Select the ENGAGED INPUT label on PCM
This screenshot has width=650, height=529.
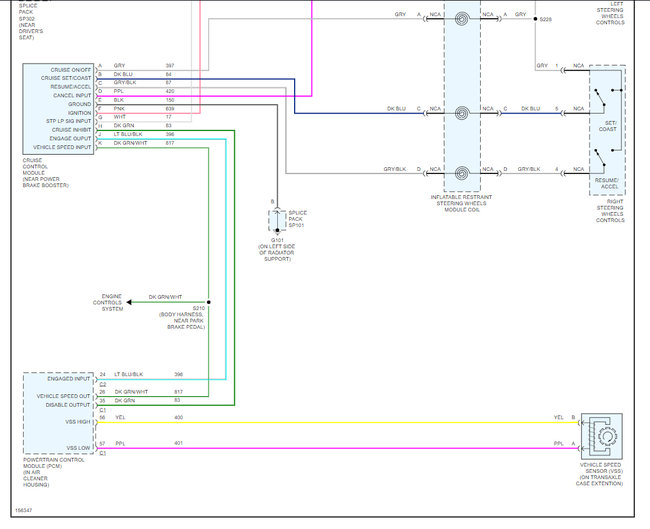click(68, 379)
